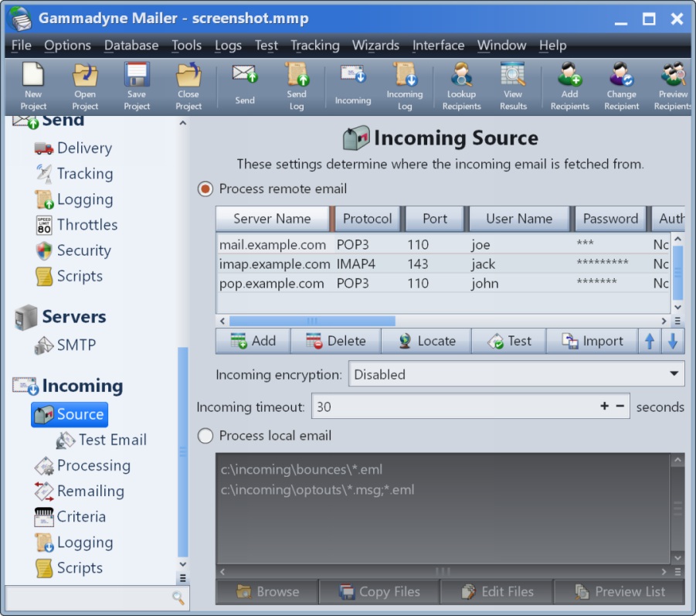This screenshot has width=696, height=616.
Task: Click the View Results toolbar icon
Action: tap(513, 85)
